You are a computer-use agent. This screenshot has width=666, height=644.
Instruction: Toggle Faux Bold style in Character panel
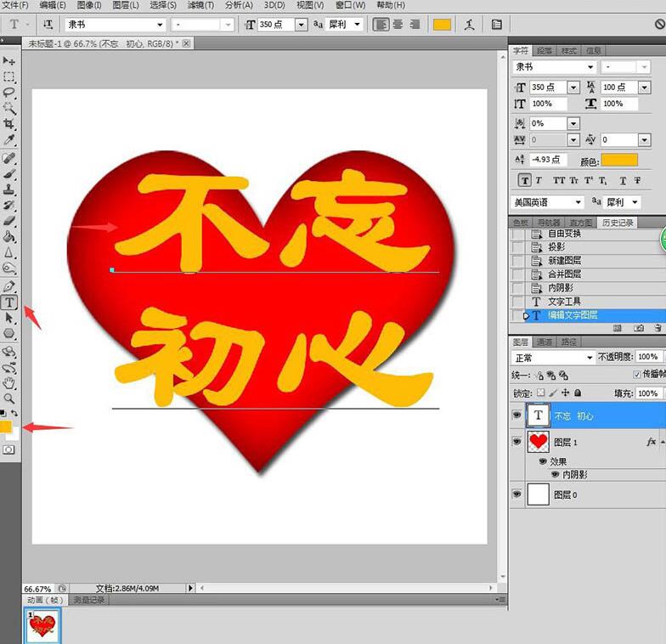point(525,180)
